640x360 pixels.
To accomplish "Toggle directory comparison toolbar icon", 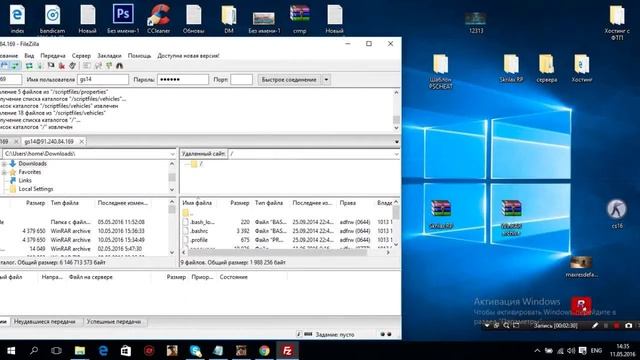I will point(98,66).
